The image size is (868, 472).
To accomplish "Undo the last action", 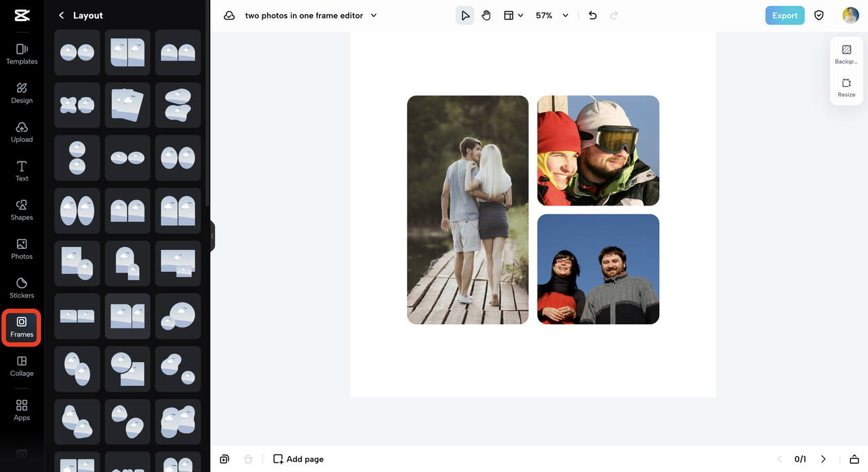I will click(x=593, y=16).
